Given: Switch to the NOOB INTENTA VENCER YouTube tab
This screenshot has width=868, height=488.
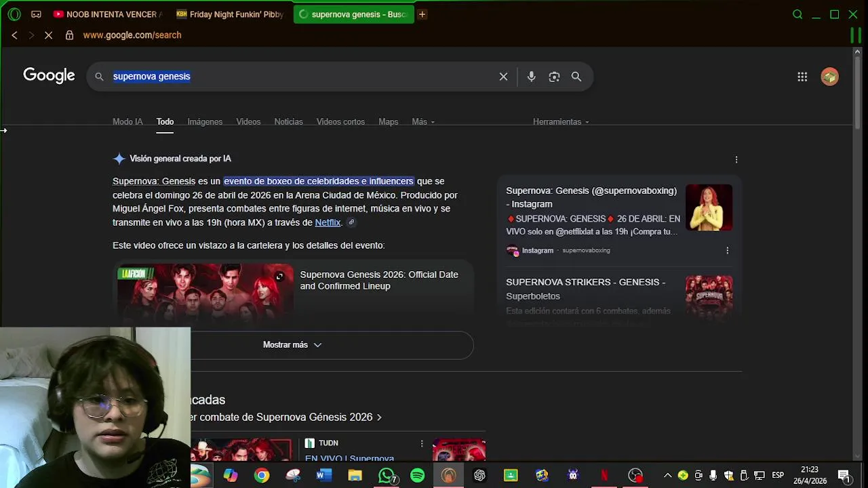Looking at the screenshot, I should tap(107, 14).
